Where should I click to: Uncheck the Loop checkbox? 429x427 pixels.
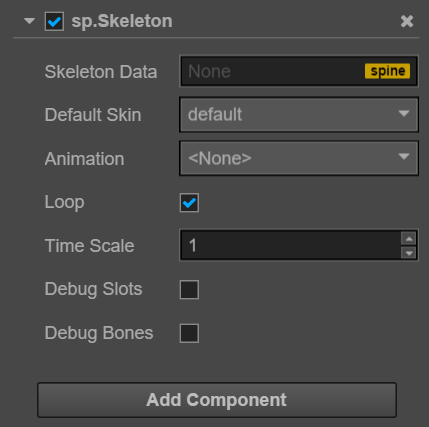pos(189,203)
